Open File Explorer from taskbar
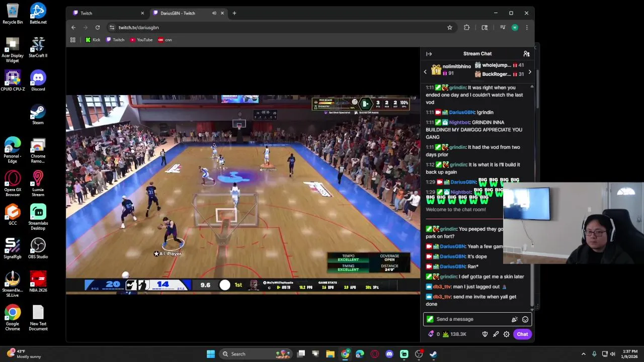644x362 pixels. pyautogui.click(x=330, y=354)
